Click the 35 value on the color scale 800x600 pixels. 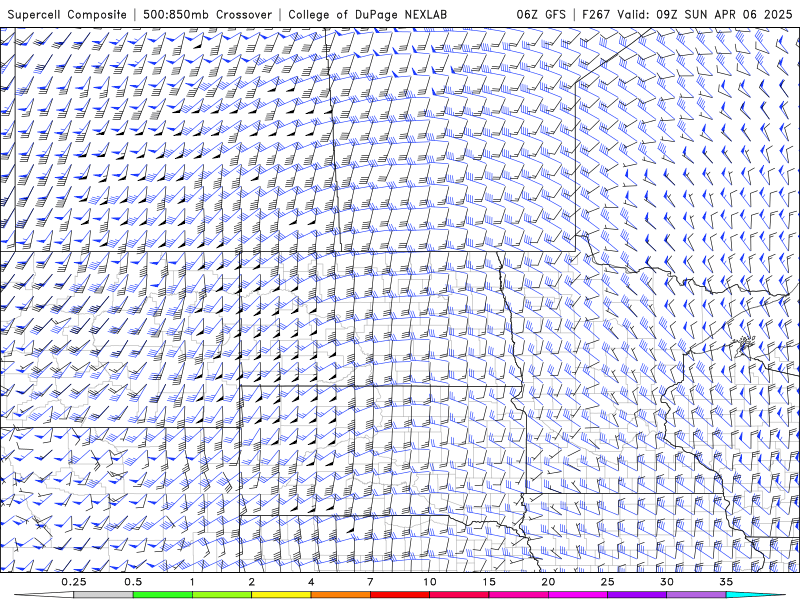pyautogui.click(x=726, y=582)
